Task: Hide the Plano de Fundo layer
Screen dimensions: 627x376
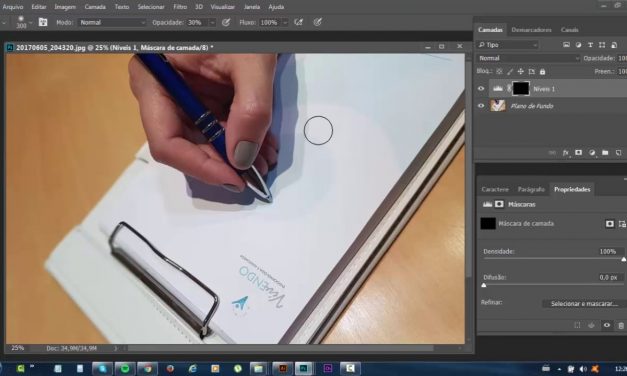Action: click(x=481, y=106)
